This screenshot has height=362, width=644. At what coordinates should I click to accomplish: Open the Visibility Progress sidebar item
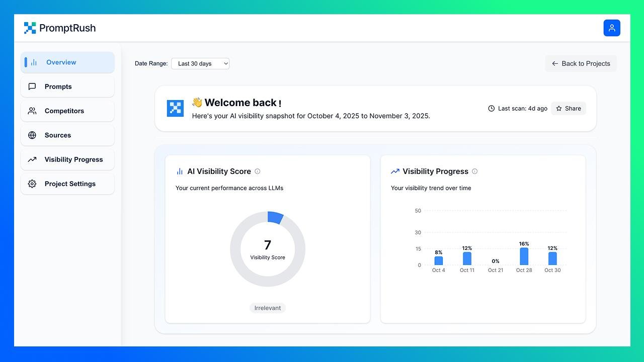67,159
